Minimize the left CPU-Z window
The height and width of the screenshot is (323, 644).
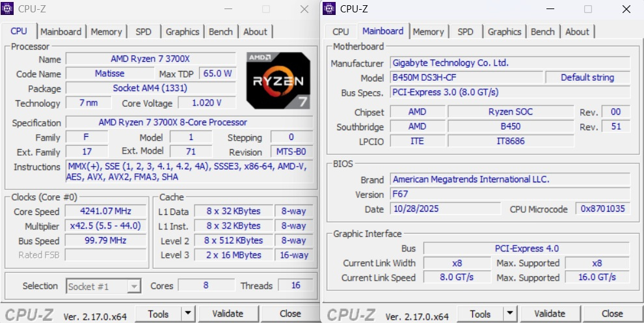228,8
